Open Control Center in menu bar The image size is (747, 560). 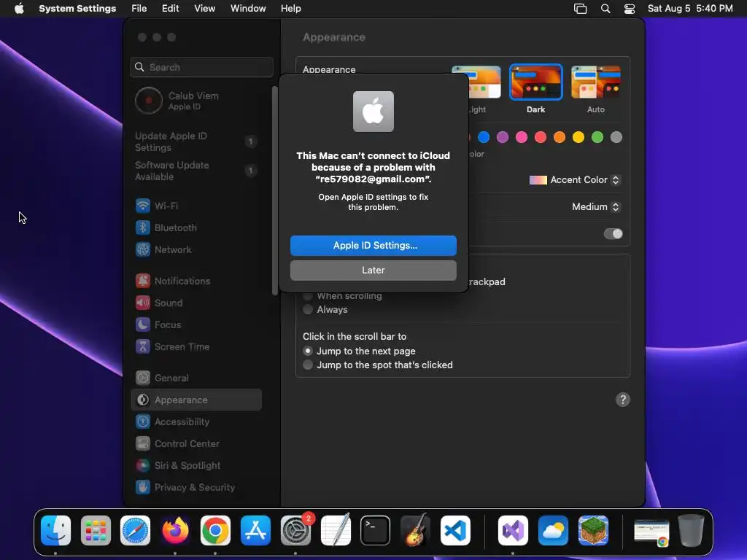point(630,9)
